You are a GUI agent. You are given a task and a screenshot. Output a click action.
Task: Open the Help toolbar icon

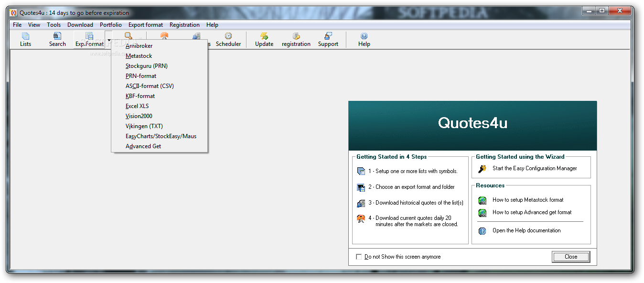[x=364, y=40]
